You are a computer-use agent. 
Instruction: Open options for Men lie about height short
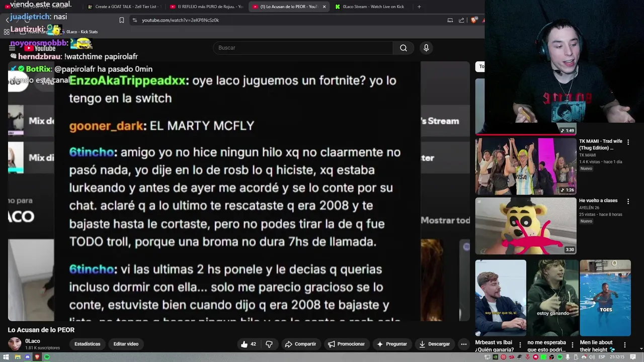point(624,345)
